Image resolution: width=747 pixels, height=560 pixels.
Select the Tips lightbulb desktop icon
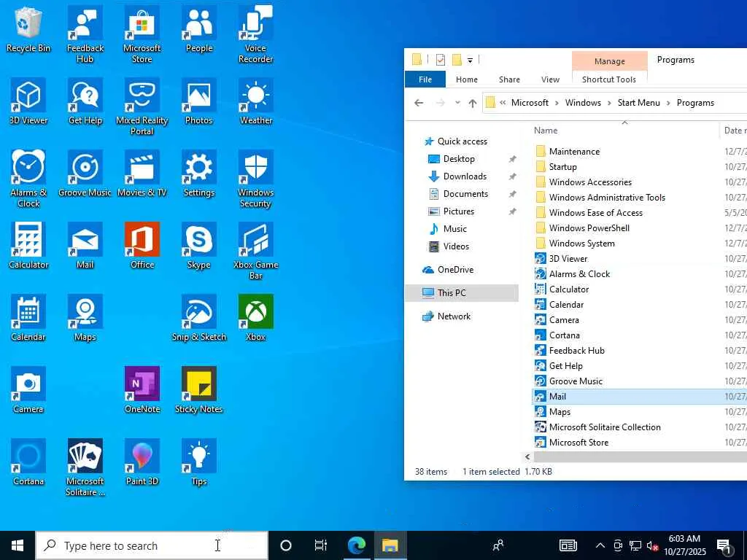point(198,462)
